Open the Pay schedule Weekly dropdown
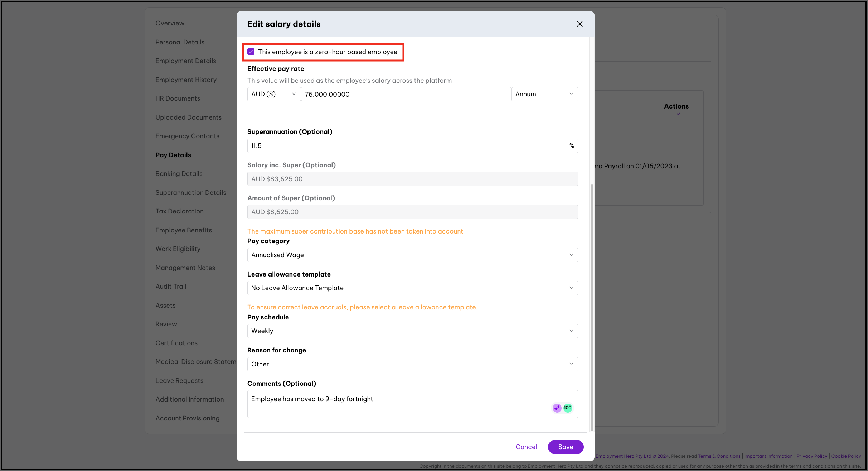 (412, 331)
